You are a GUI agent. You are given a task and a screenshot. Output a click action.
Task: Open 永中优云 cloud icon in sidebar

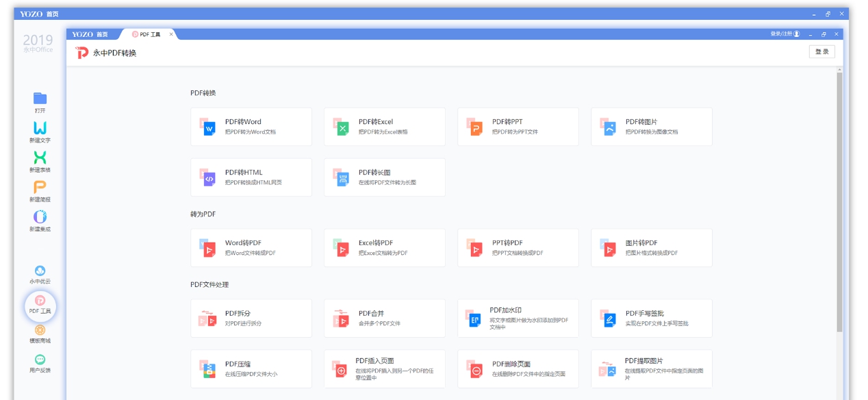pyautogui.click(x=40, y=271)
